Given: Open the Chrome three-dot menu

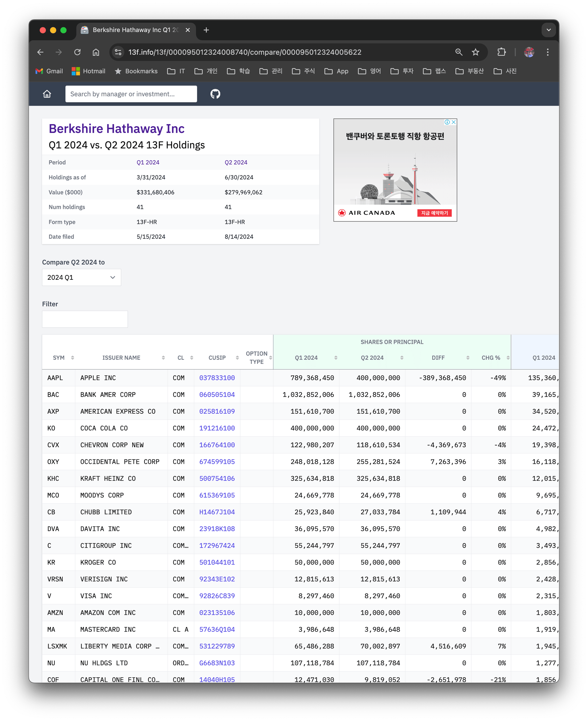Looking at the screenshot, I should 548,52.
